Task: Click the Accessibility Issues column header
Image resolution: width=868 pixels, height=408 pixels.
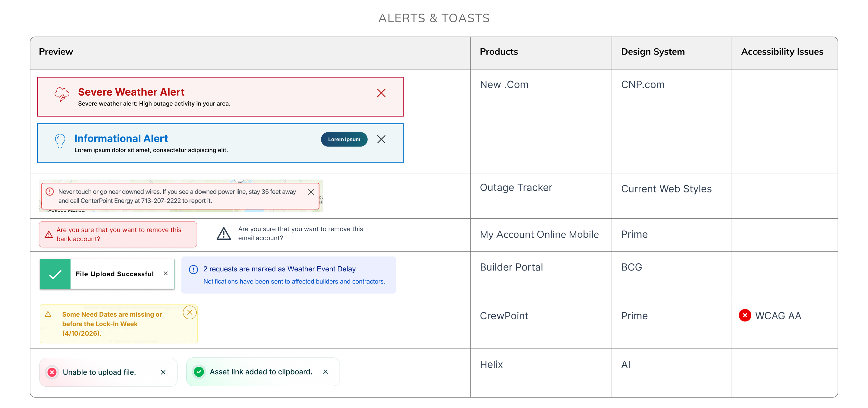Action: click(782, 52)
